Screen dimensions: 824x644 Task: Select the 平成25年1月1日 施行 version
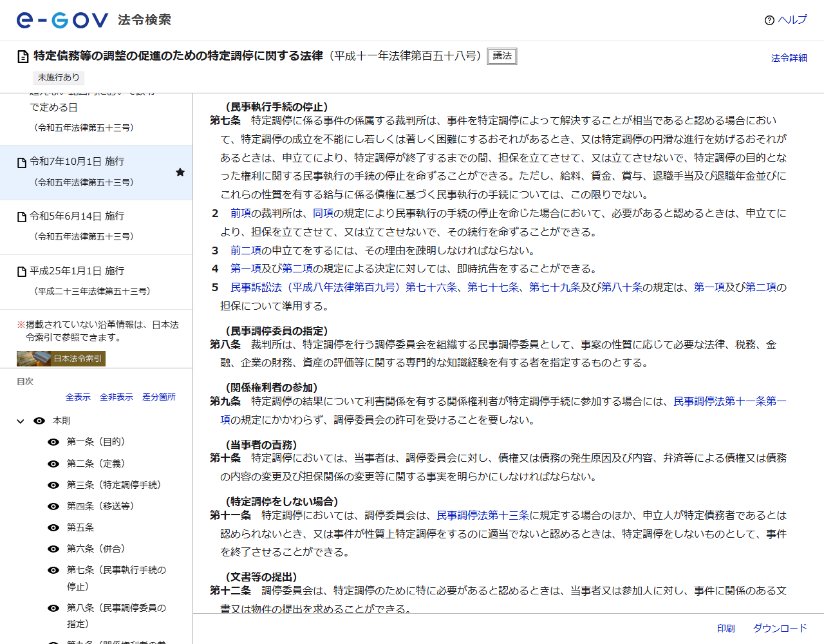(96, 281)
